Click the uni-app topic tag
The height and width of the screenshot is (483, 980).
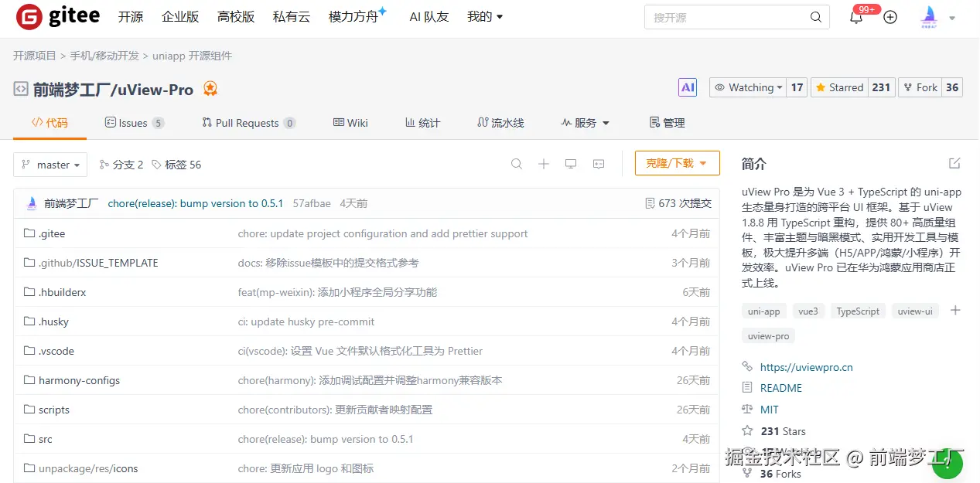pos(763,311)
